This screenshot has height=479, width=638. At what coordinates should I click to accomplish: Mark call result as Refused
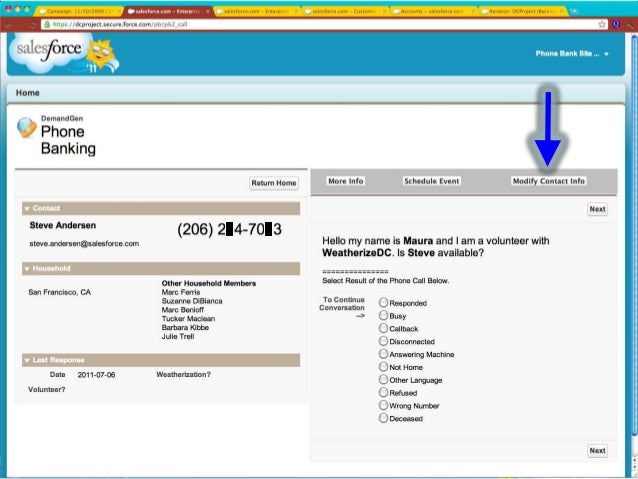[x=383, y=392]
